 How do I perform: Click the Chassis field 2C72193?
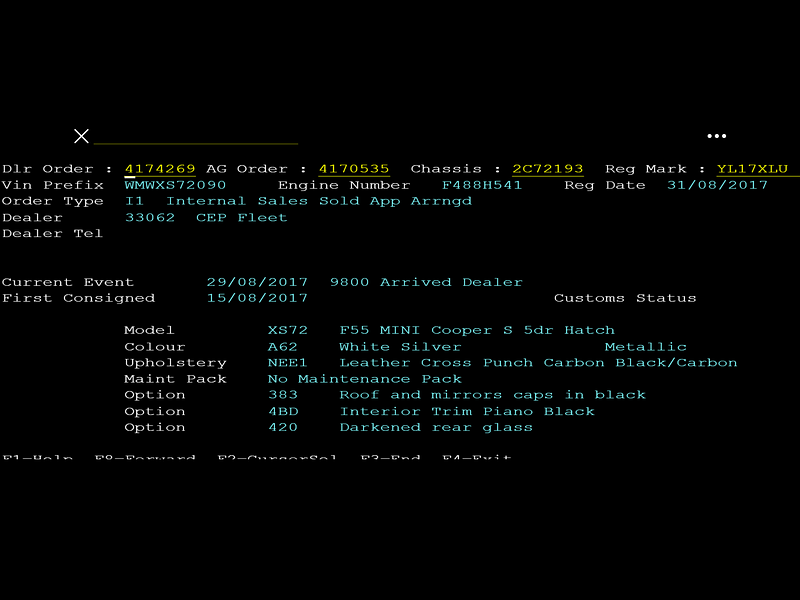(547, 169)
